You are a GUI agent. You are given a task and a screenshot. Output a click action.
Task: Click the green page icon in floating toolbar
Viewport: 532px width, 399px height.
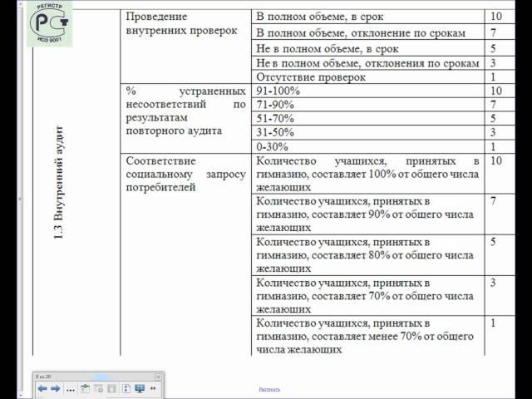85,388
